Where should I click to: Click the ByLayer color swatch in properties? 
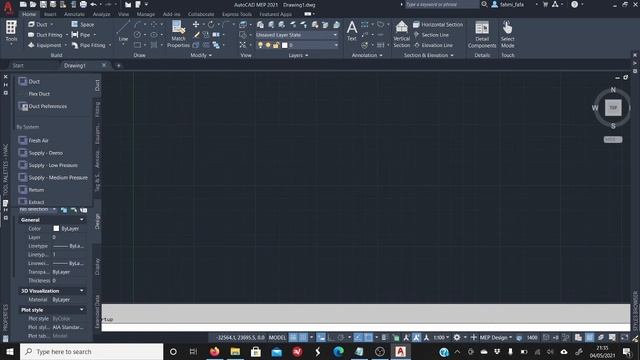[56, 229]
